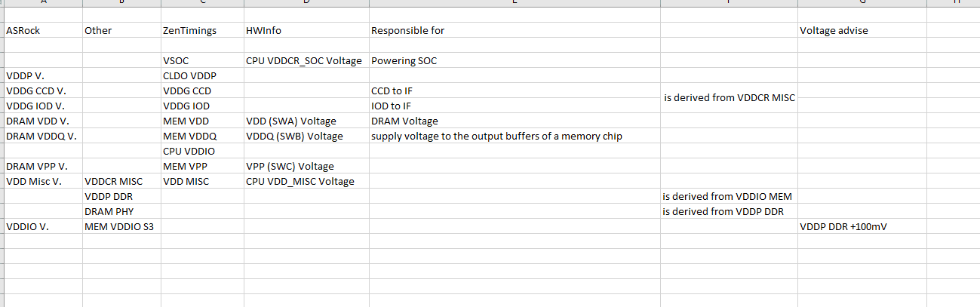Select the 'supply voltage to the output buffers' cell
This screenshot has width=980, height=307.
515,136
